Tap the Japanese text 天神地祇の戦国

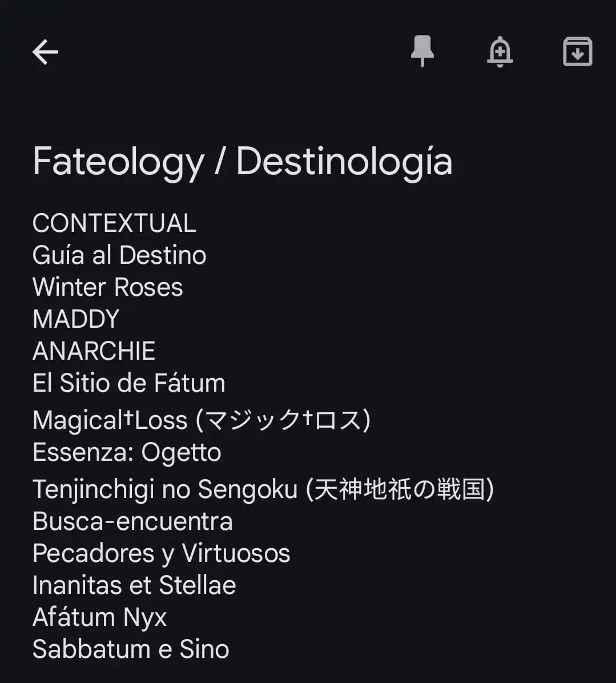coord(400,489)
